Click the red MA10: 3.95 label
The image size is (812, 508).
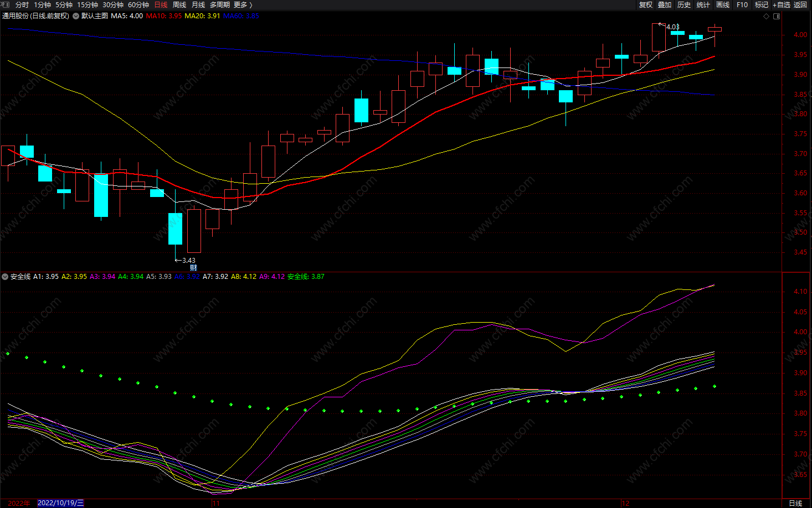(164, 16)
